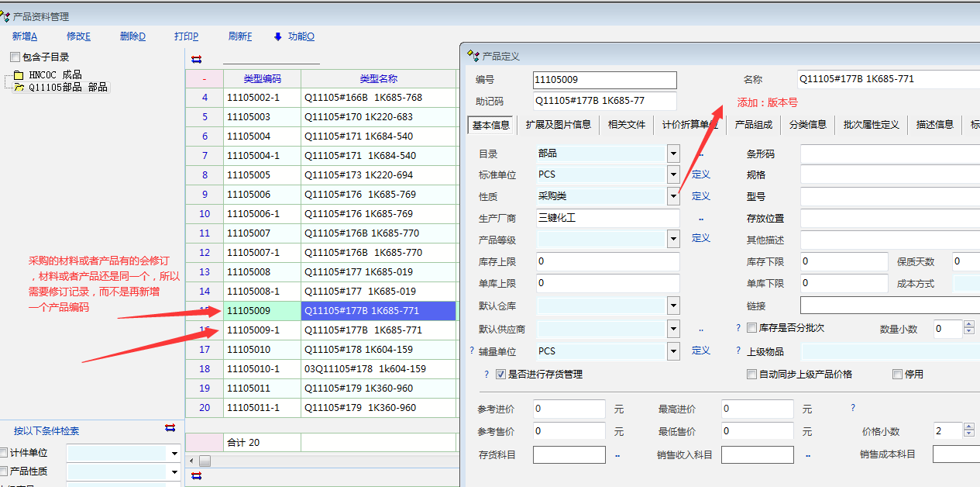Click the red-blue swap icon above the table
This screenshot has height=487, width=980.
pos(196,59)
